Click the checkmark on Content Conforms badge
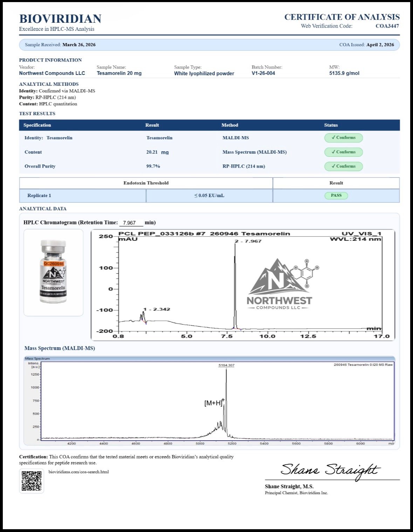Image resolution: width=413 pixels, height=532 pixels. 333,152
